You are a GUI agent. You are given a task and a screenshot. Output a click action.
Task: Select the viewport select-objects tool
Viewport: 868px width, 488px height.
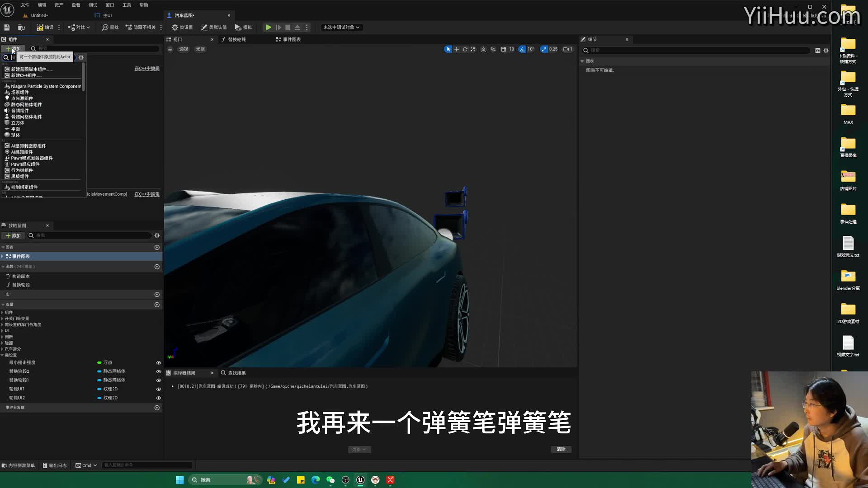tap(448, 49)
